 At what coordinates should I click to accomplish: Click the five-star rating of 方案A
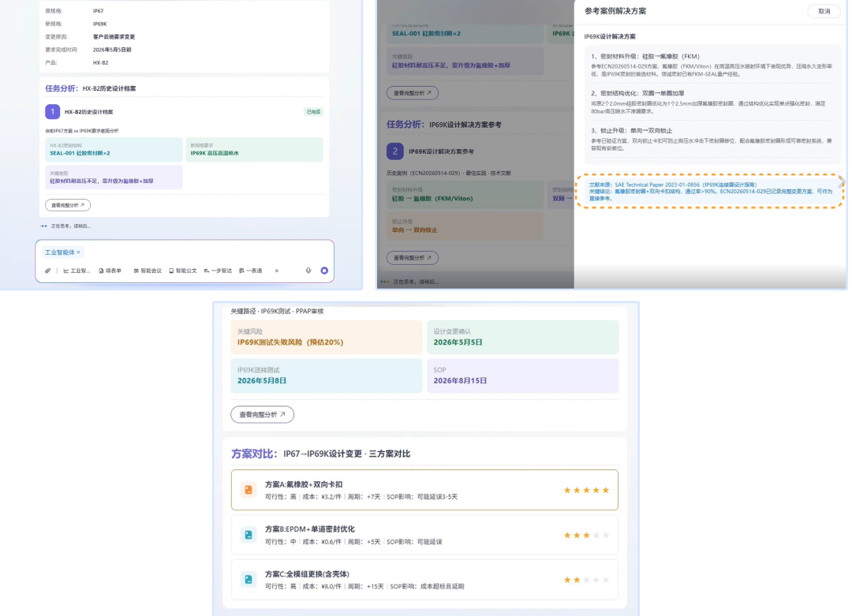tap(586, 490)
